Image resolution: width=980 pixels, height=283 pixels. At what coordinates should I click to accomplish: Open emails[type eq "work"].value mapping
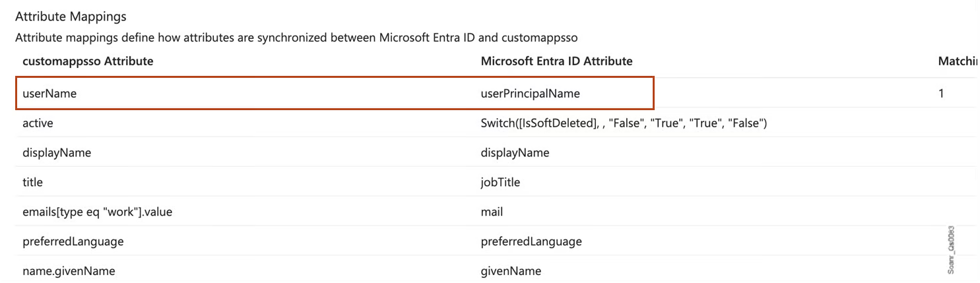coord(98,212)
